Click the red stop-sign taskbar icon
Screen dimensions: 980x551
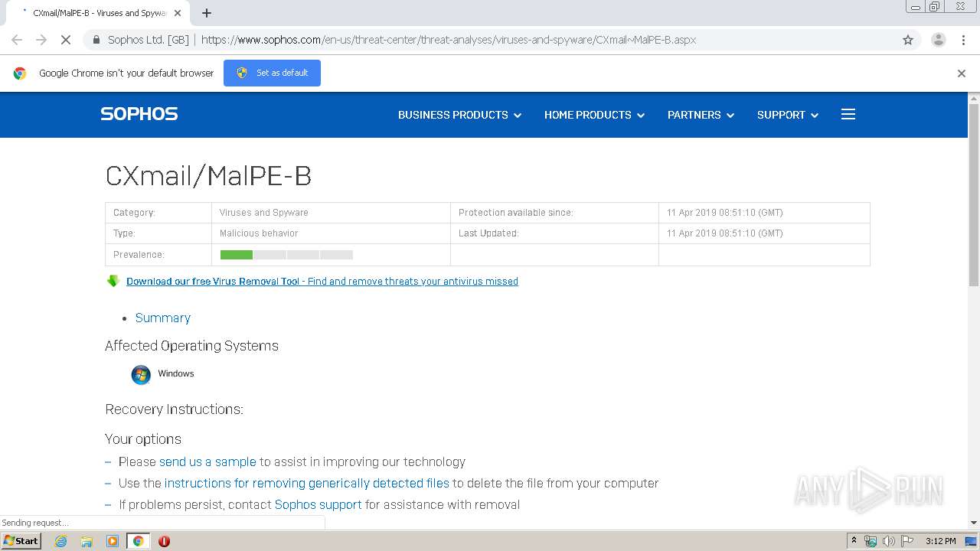pos(164,541)
